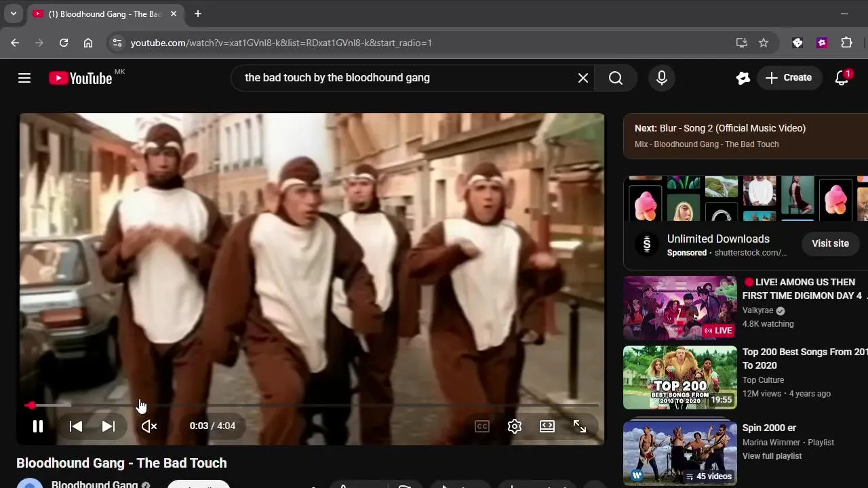
Task: Close the Bloodhound Gang tab
Action: pos(174,14)
